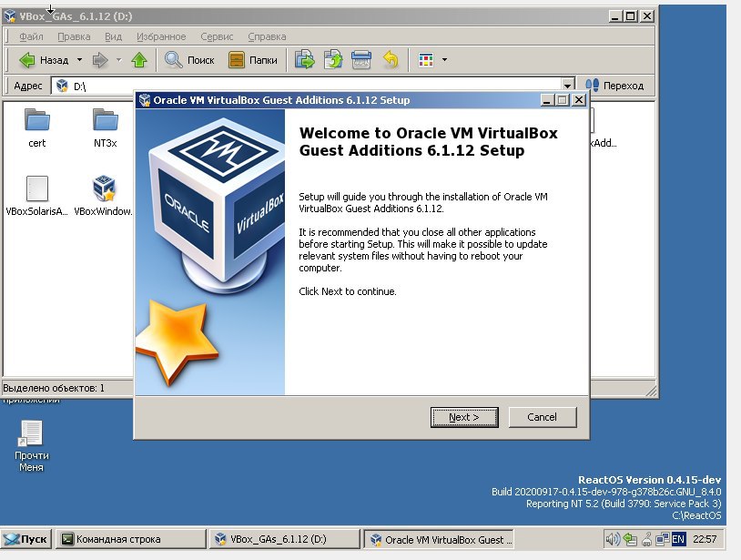Switch to Командная строка taskbar button
Image resolution: width=741 pixels, height=560 pixels.
pyautogui.click(x=131, y=539)
